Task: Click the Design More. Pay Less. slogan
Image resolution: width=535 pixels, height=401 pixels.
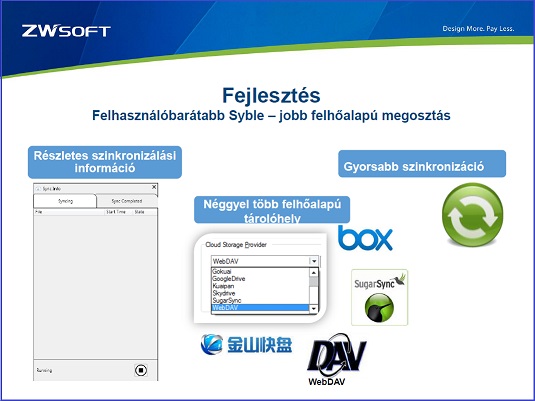Action: [478, 29]
